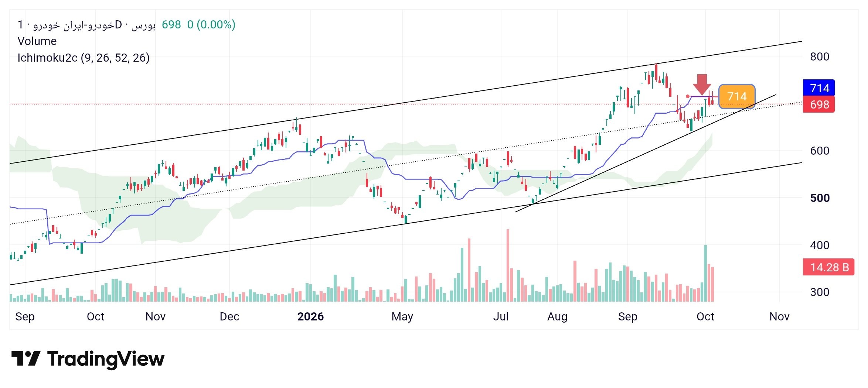This screenshot has height=388, width=868.
Task: Click the bold 500 price scale label
Action: (x=820, y=198)
